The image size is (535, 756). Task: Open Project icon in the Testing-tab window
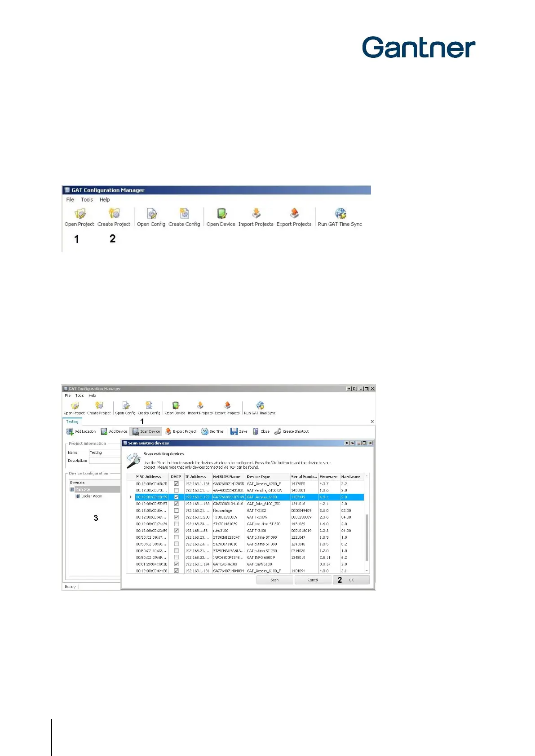click(x=75, y=405)
